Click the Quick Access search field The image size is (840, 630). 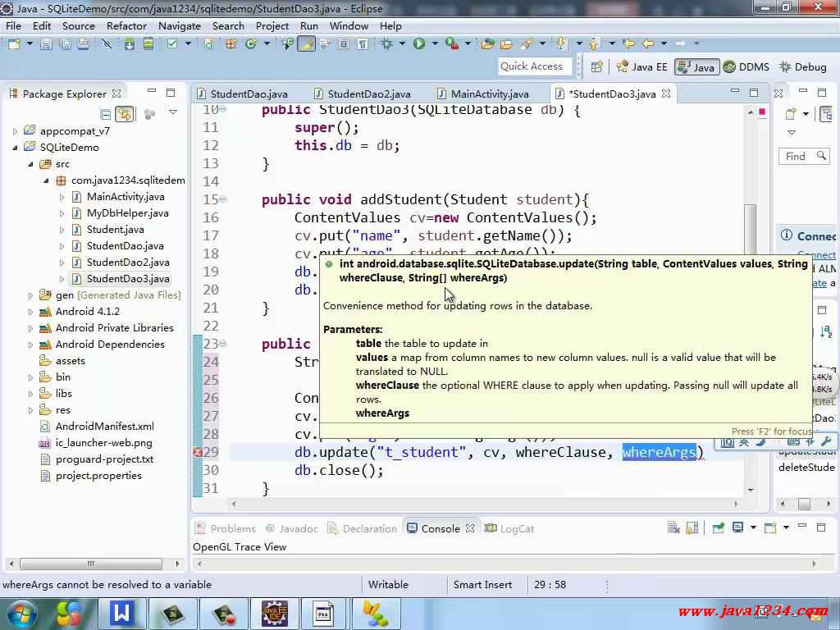(534, 66)
